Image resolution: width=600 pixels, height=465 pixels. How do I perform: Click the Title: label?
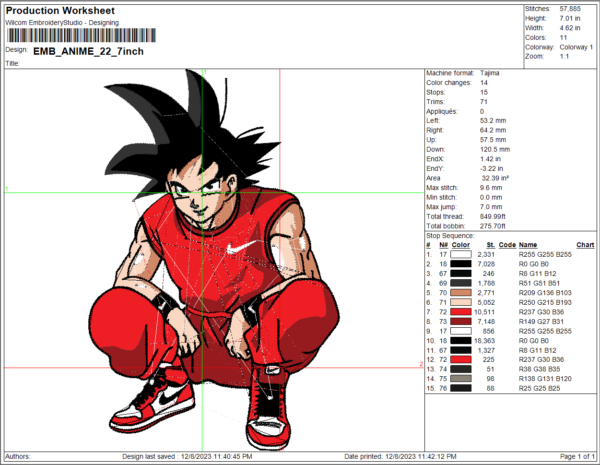[13, 64]
